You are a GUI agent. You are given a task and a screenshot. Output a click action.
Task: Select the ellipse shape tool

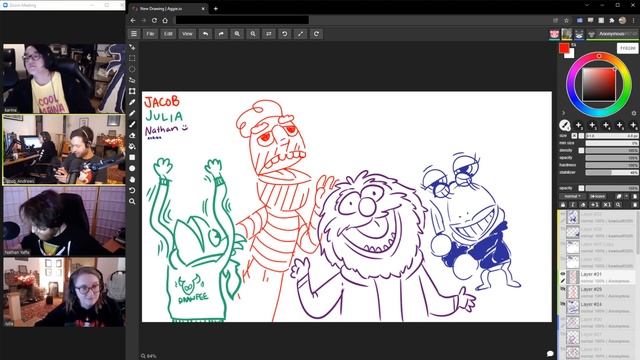[x=132, y=169]
